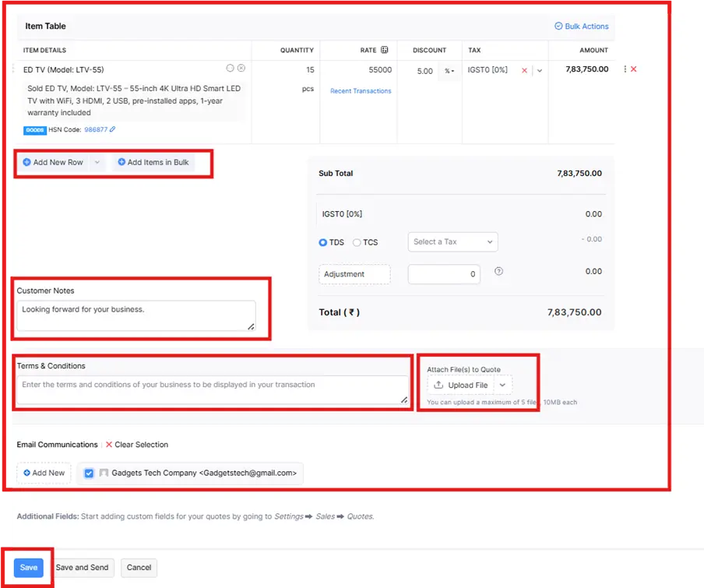This screenshot has width=704, height=588.
Task: Click Save and Send button
Action: point(83,567)
